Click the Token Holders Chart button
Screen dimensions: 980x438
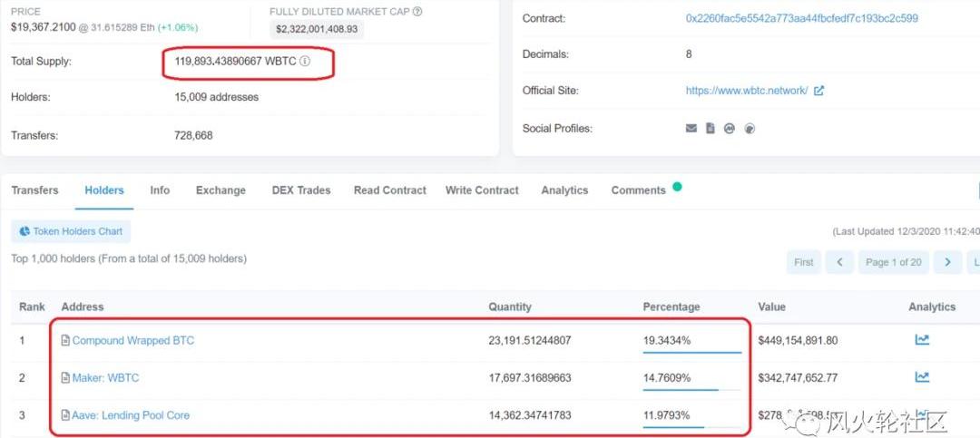point(72,231)
